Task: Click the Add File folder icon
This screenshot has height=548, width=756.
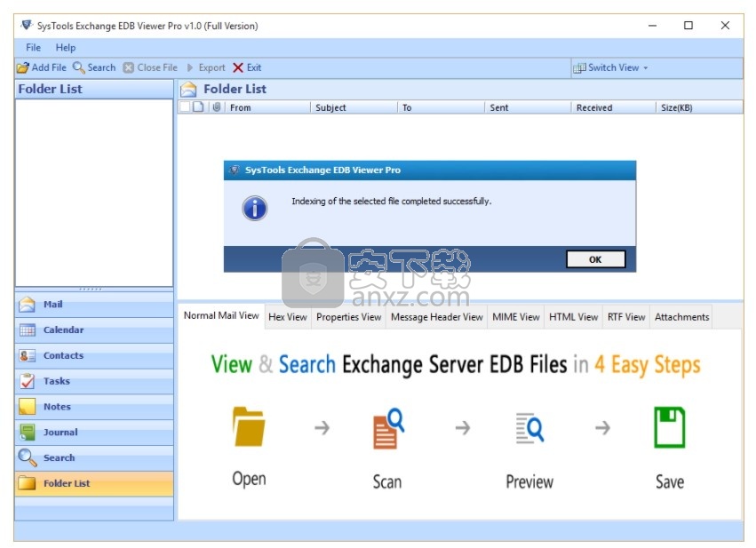Action: click(x=23, y=68)
